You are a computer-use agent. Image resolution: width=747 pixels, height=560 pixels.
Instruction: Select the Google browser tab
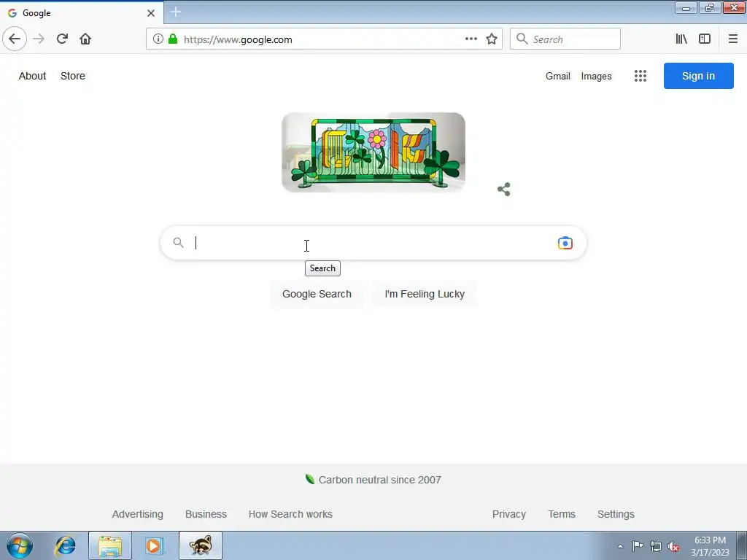(x=82, y=13)
